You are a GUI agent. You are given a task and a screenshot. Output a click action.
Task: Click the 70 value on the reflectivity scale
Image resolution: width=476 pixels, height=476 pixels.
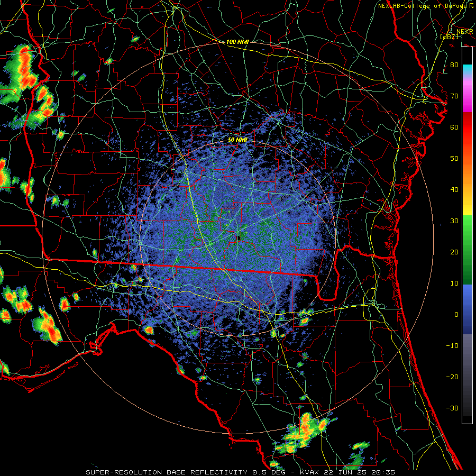(454, 96)
